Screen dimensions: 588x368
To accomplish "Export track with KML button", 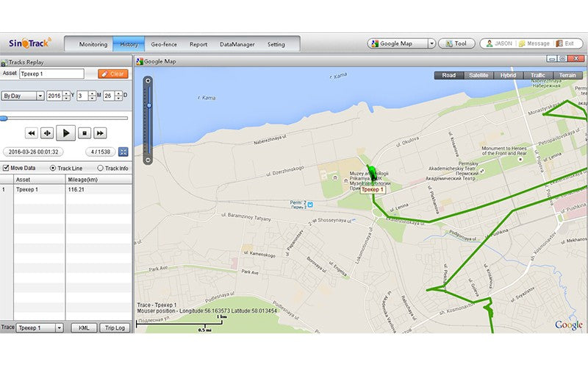I will [84, 328].
